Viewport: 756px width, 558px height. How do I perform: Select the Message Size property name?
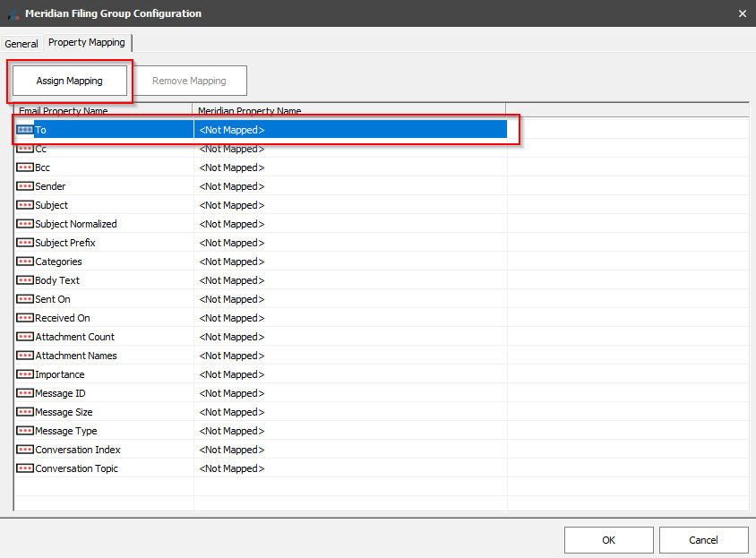[x=64, y=412]
